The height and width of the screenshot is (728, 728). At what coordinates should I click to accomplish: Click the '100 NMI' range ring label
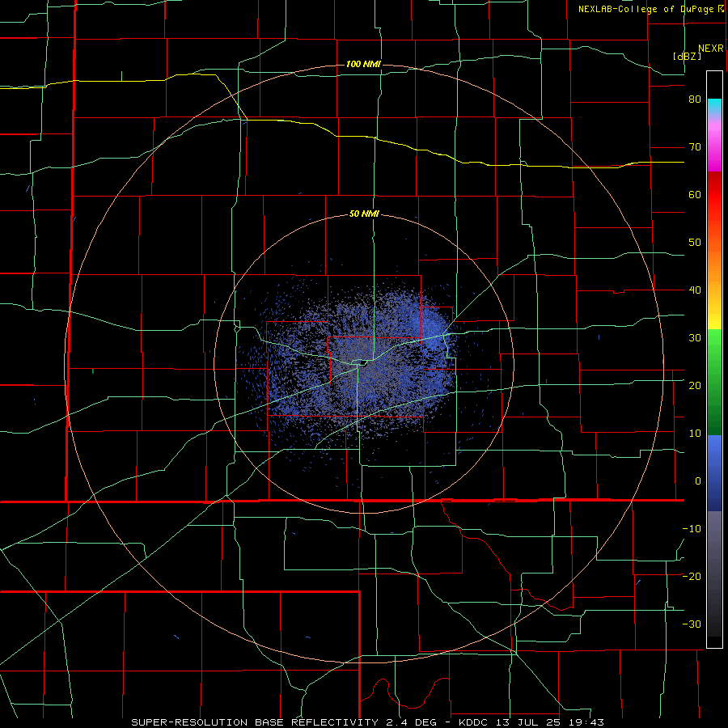(363, 64)
